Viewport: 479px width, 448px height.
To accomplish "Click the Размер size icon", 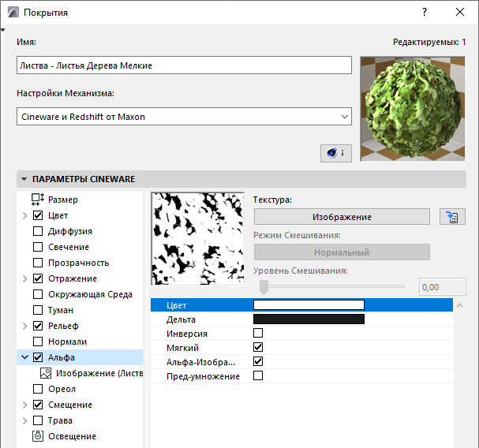I will tap(38, 200).
